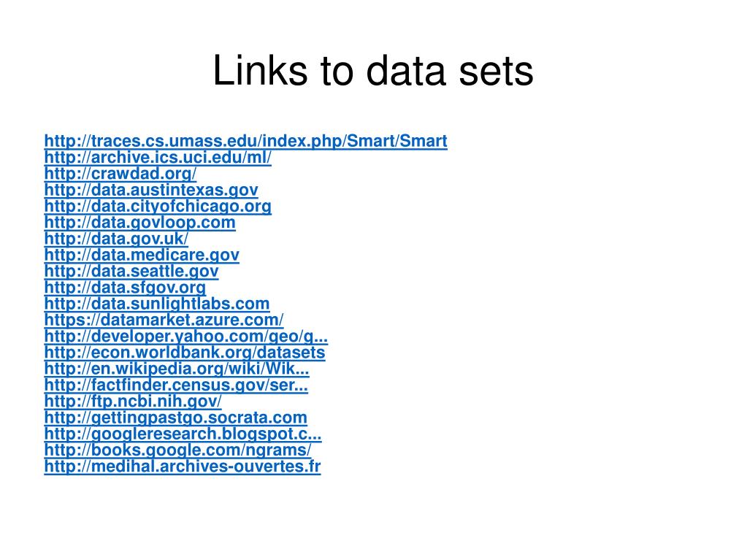Visit the crawdad.org link
The width and height of the screenshot is (747, 560).
pos(120,173)
